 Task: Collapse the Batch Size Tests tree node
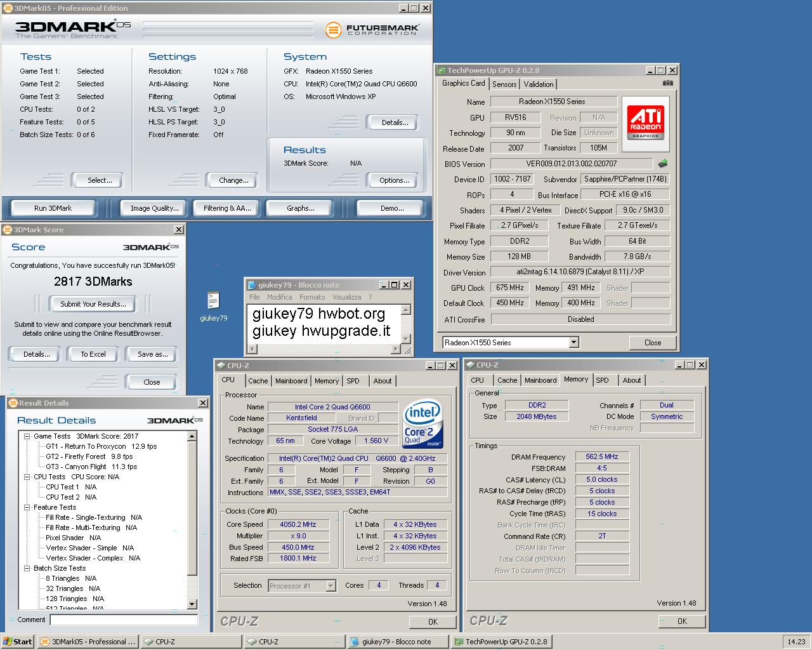[x=27, y=568]
